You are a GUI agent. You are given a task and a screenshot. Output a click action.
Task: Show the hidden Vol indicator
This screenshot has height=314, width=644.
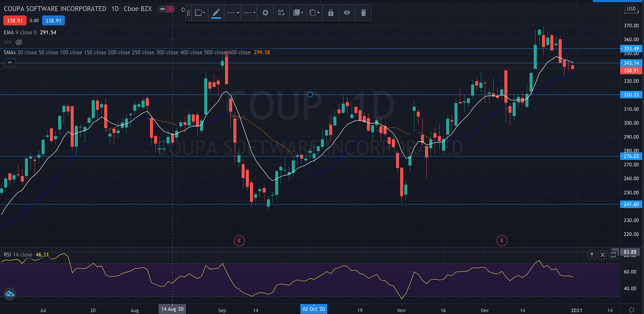click(x=19, y=42)
